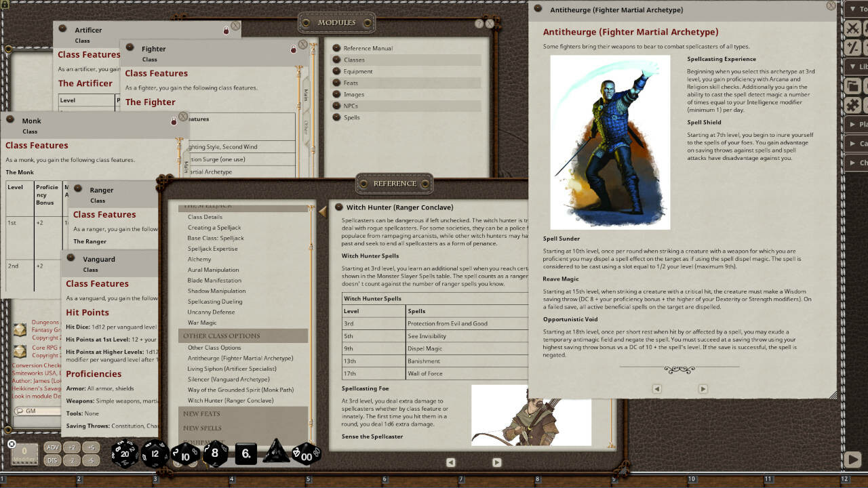Image resolution: width=868 pixels, height=488 pixels.
Task: Open Modules via the puzzle-piece sidebar icon
Action: tap(852, 105)
